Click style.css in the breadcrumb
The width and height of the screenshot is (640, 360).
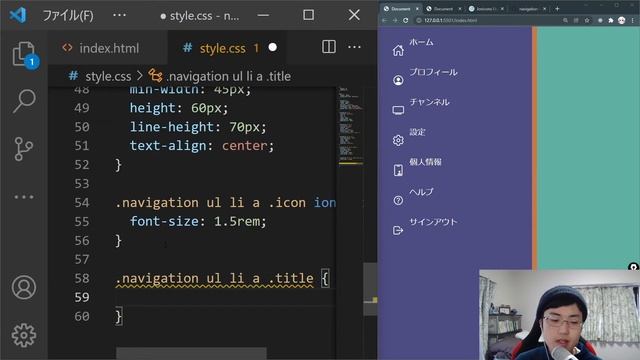[108, 76]
